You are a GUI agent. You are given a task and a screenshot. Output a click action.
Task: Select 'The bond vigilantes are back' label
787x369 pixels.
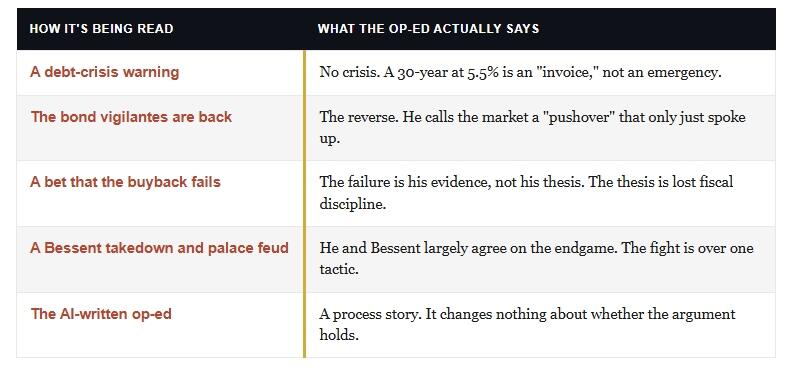[x=131, y=117]
